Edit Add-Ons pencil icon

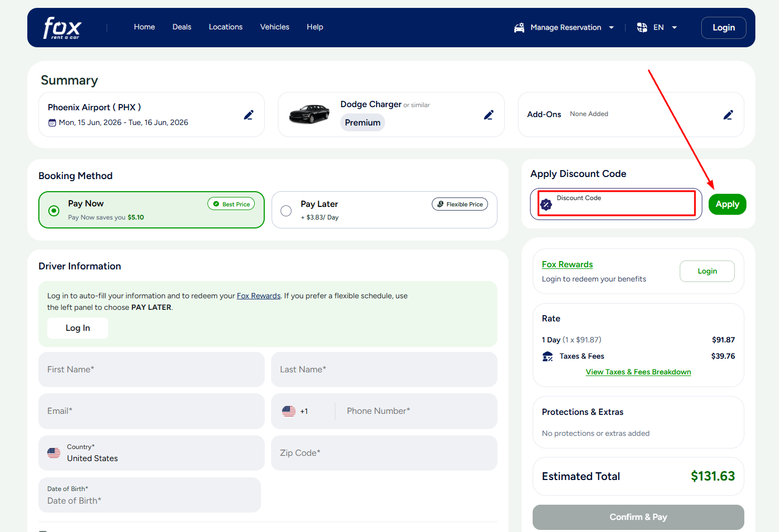point(729,115)
